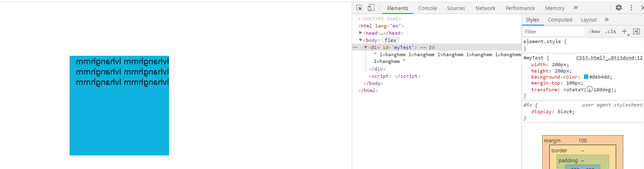Collapse the body node
The image size is (644, 169).
tap(360, 40)
